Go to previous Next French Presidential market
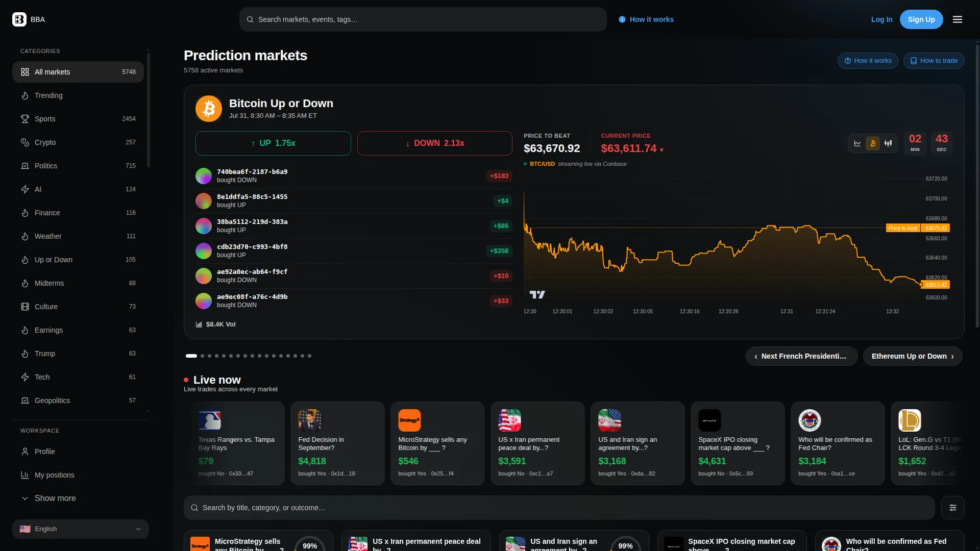This screenshot has width=980, height=551. point(801,356)
